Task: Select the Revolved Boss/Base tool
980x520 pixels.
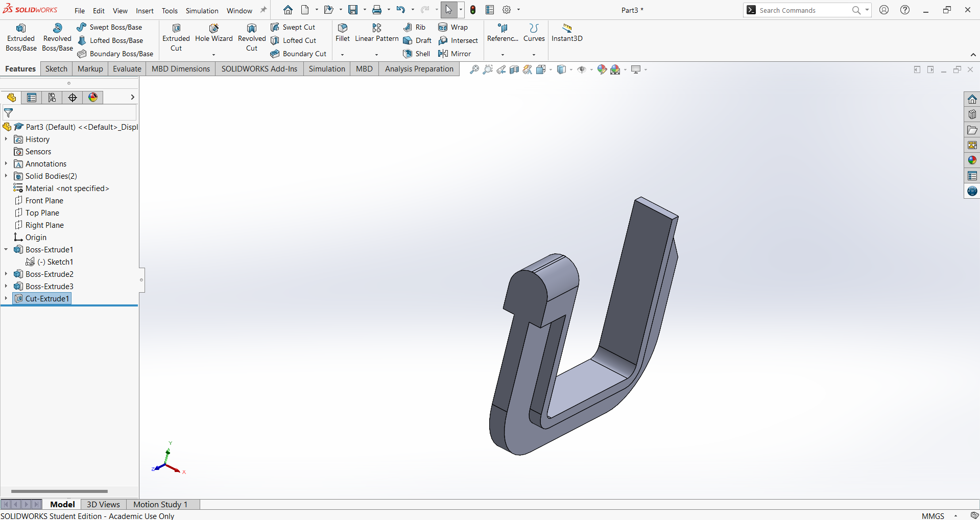Action: coord(57,38)
